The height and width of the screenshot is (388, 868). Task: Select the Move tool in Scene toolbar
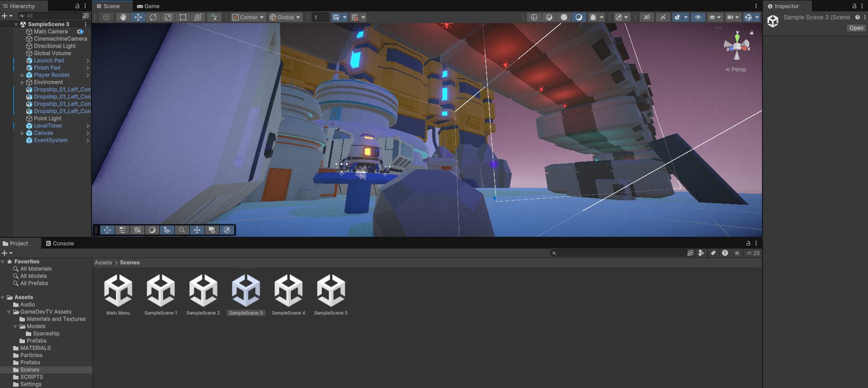coord(138,17)
